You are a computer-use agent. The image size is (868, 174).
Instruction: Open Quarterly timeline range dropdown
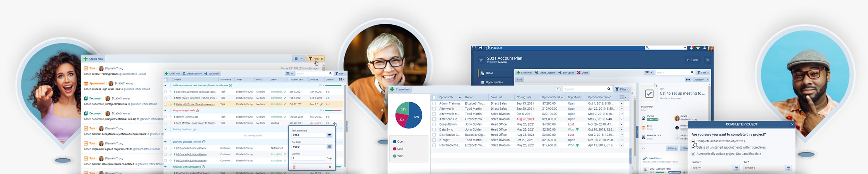click(701, 80)
